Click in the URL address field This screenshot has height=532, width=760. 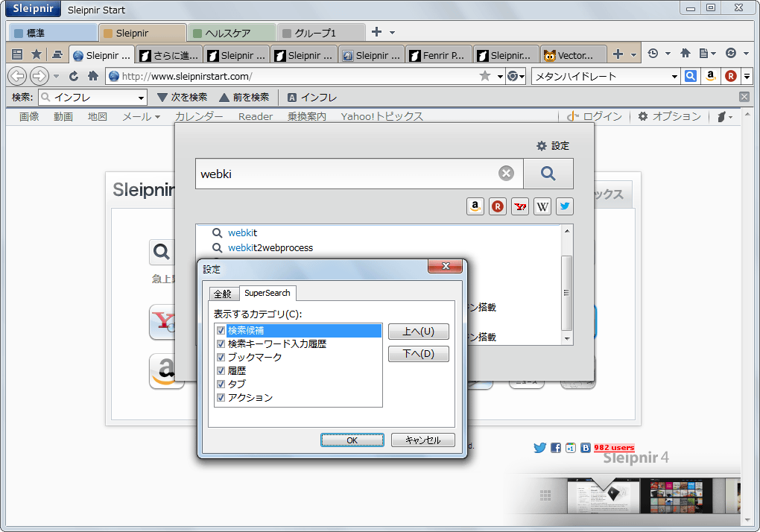(298, 77)
